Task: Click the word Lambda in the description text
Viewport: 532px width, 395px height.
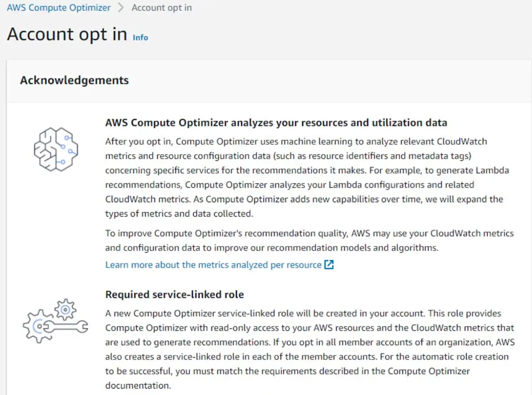Action: pyautogui.click(x=492, y=170)
